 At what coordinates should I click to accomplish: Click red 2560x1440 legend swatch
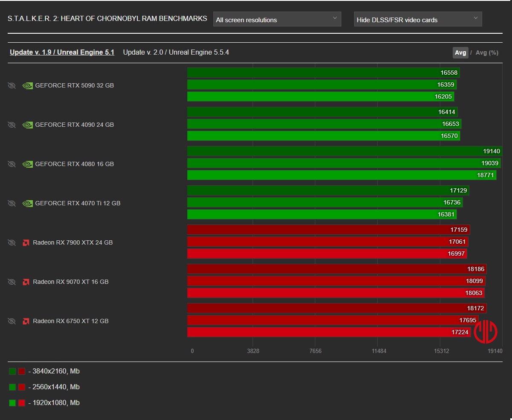22,387
